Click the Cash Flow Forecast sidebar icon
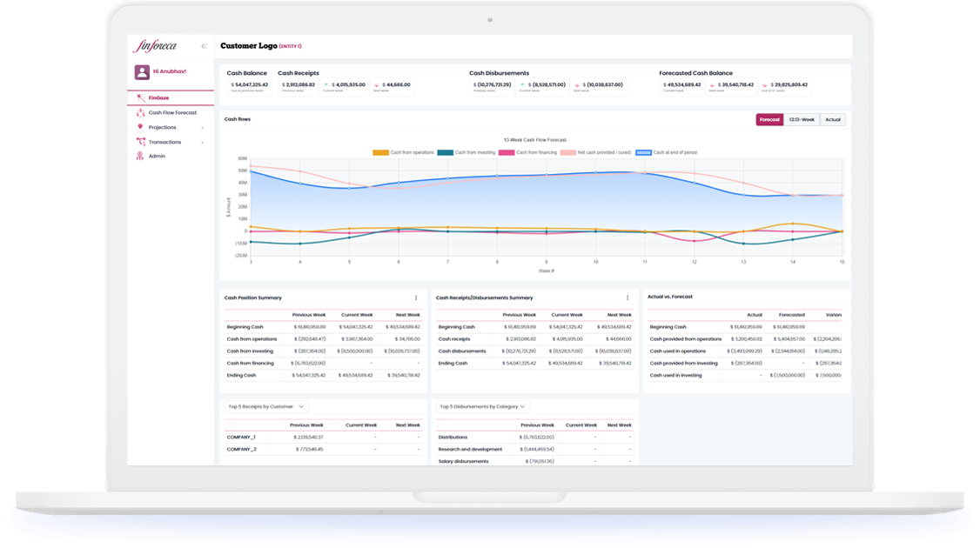980x548 pixels. 140,112
